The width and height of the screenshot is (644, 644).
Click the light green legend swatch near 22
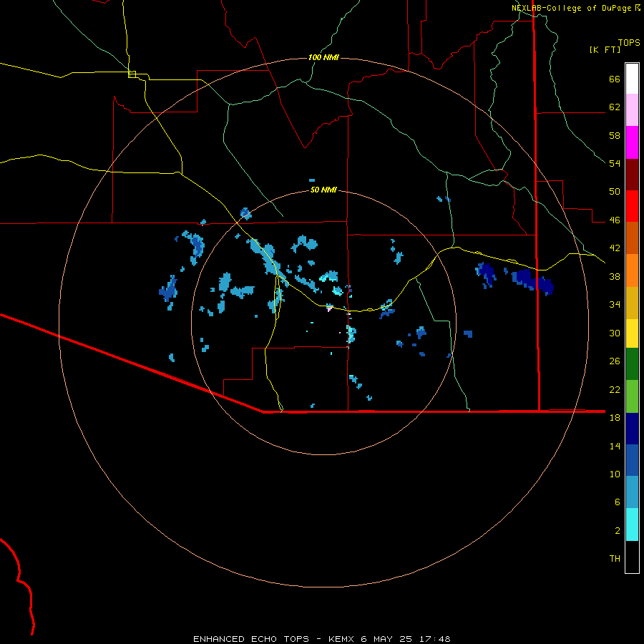click(x=632, y=396)
